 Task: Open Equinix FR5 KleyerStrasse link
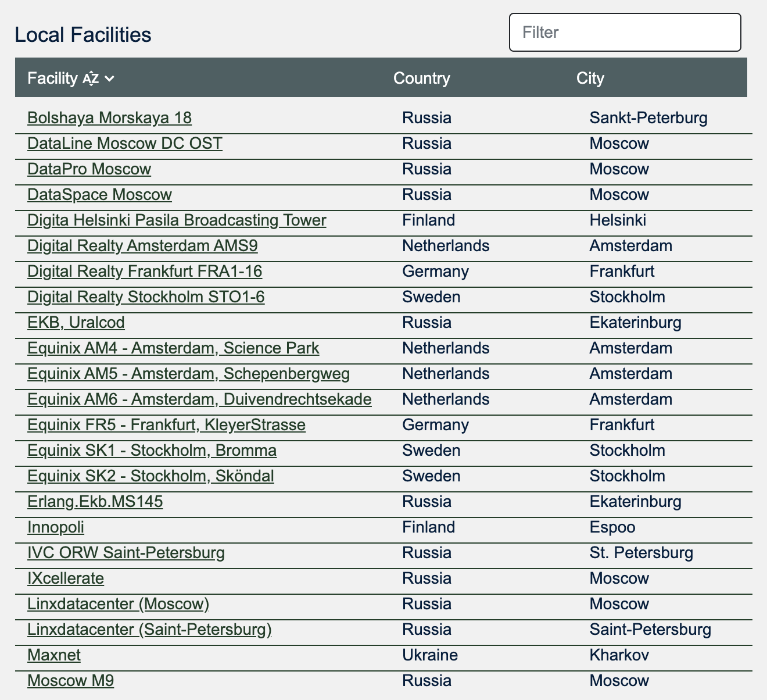(x=166, y=425)
